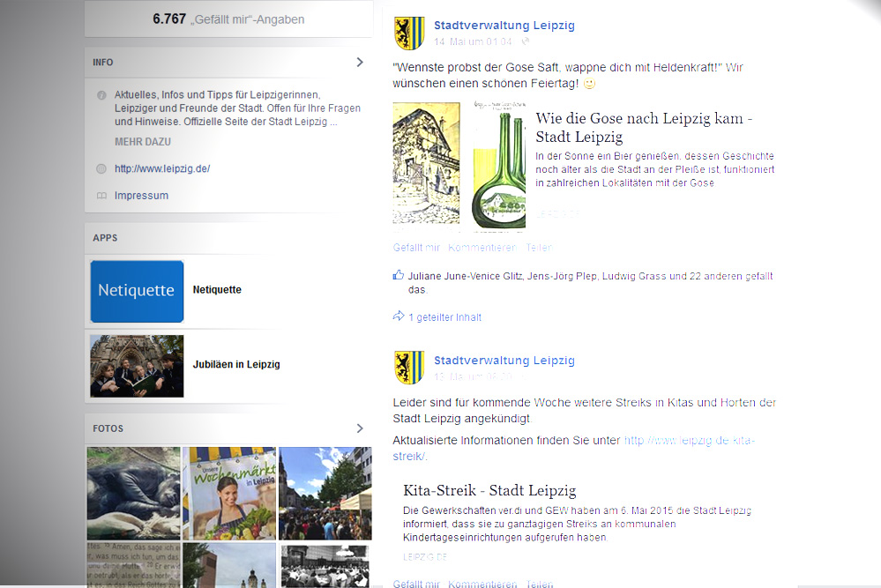The width and height of the screenshot is (881, 588).
Task: Expand the description via MEHR DAZU
Action: [x=143, y=142]
